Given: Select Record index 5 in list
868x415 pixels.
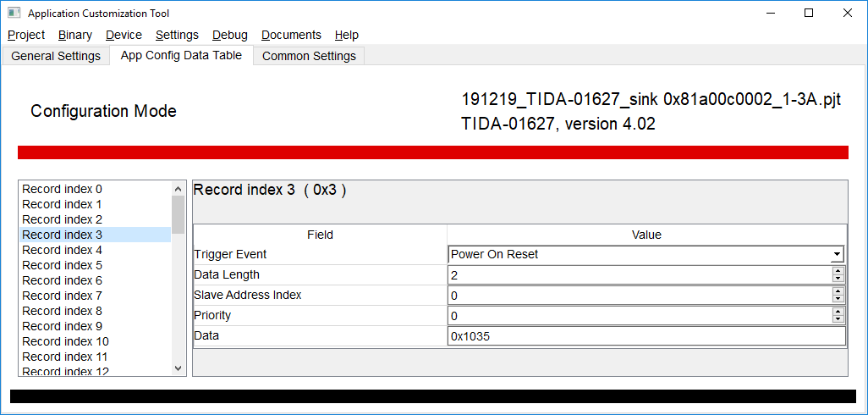Looking at the screenshot, I should pos(96,265).
